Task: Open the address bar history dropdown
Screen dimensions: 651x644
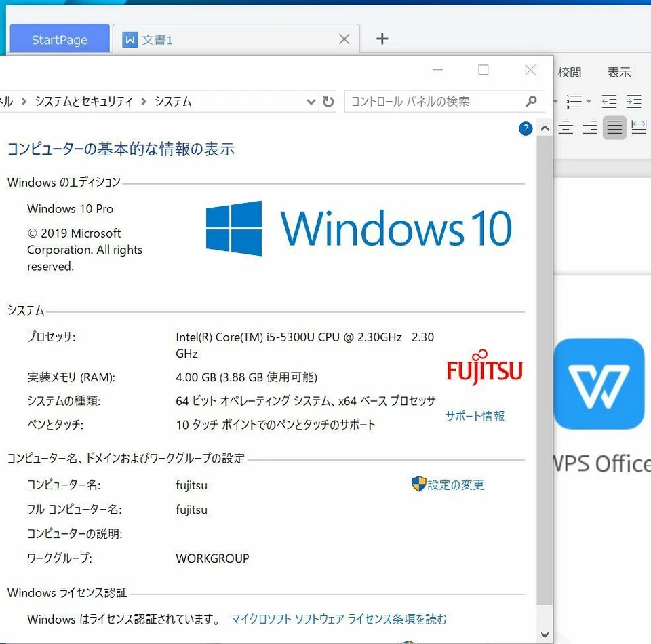Action: point(311,101)
